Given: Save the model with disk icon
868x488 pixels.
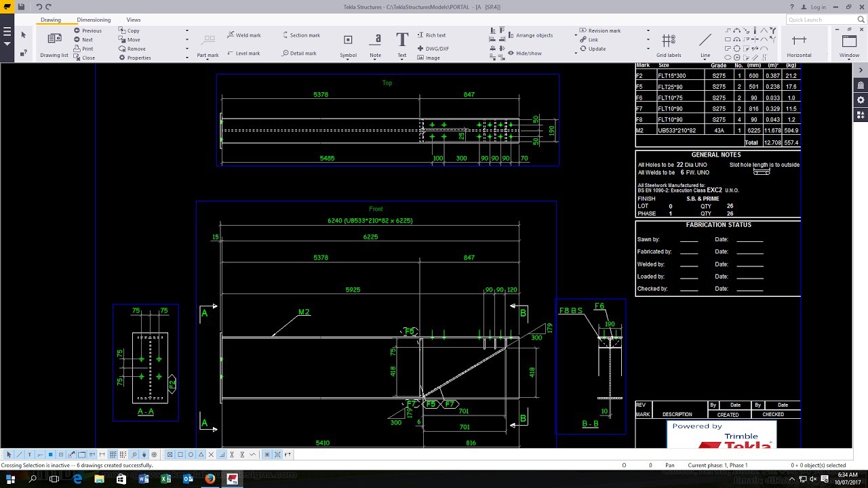Looking at the screenshot, I should (22, 7).
